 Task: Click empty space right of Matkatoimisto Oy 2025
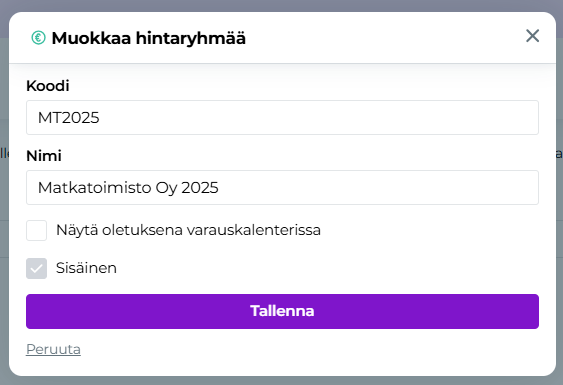point(378,187)
